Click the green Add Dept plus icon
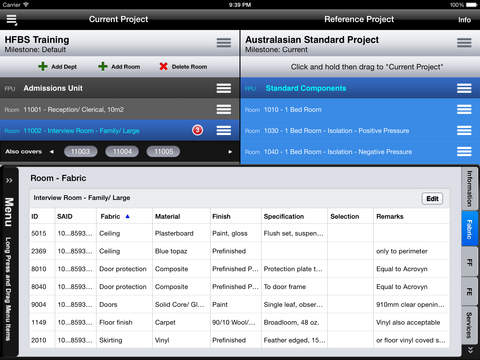The image size is (480, 360). pyautogui.click(x=43, y=66)
